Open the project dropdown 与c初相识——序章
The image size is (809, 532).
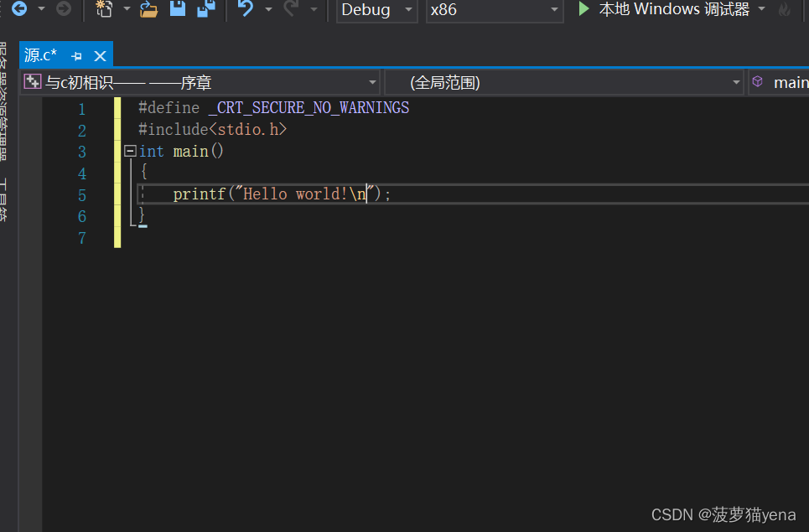pyautogui.click(x=200, y=82)
